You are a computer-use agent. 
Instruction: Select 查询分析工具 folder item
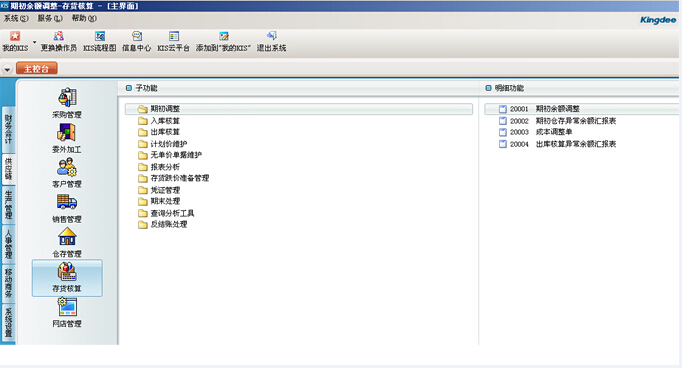click(166, 213)
